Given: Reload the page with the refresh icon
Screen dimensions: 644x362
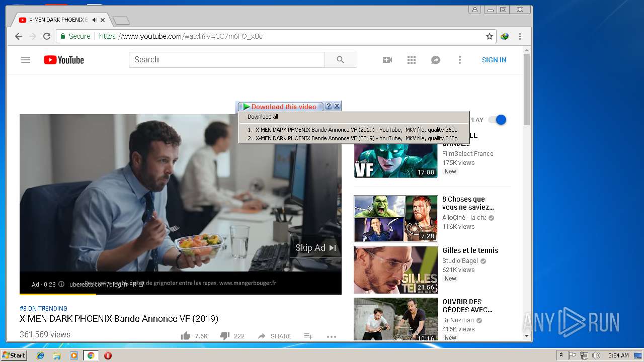Looking at the screenshot, I should pyautogui.click(x=47, y=36).
